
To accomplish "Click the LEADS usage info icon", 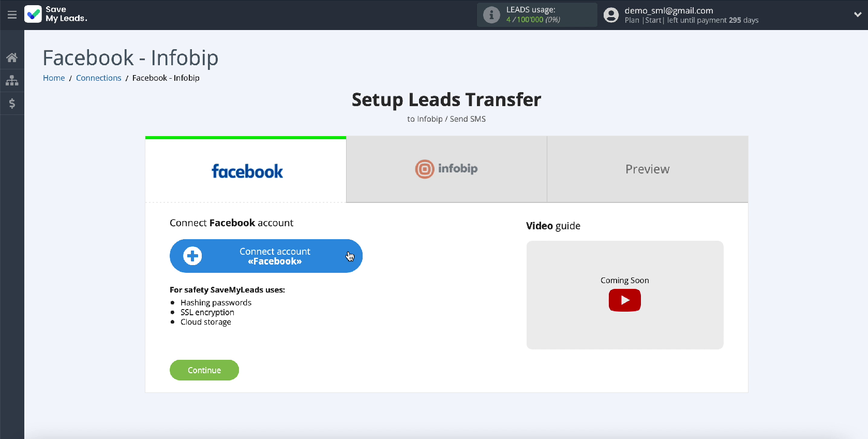I will click(491, 14).
